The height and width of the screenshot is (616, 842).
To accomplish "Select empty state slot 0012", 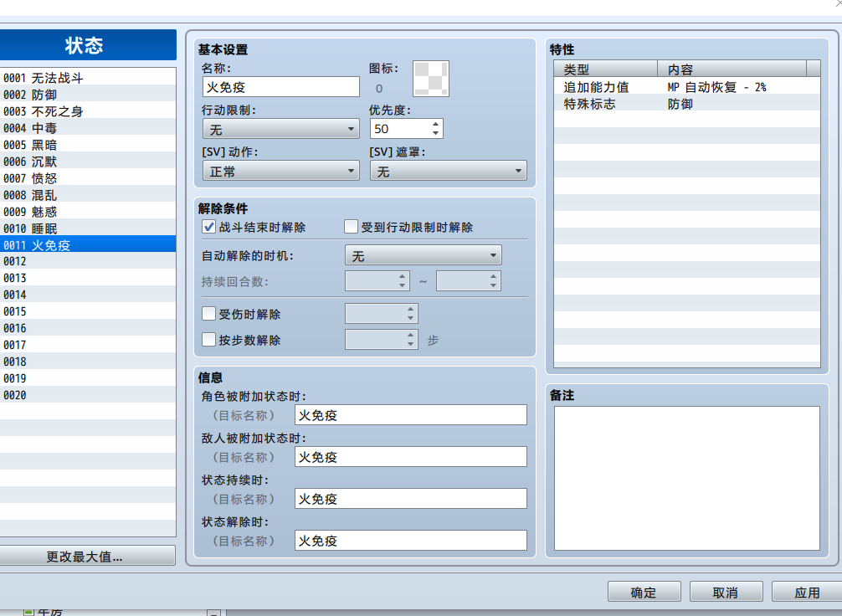I will pyautogui.click(x=88, y=261).
